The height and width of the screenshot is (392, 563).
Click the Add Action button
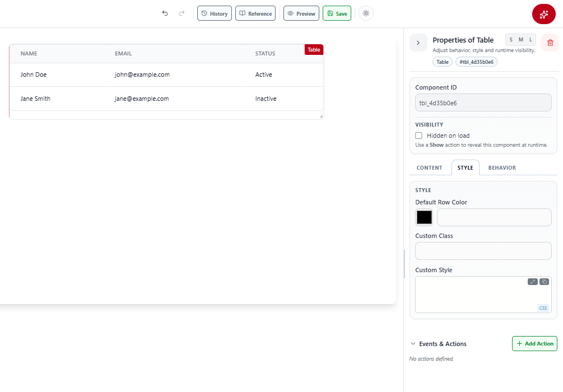coord(534,343)
